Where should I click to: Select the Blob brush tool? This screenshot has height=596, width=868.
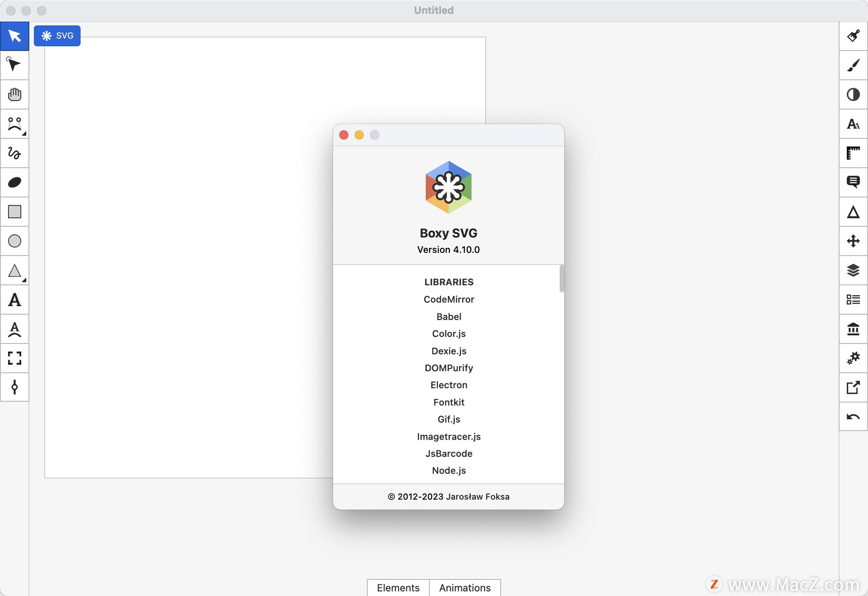14,183
